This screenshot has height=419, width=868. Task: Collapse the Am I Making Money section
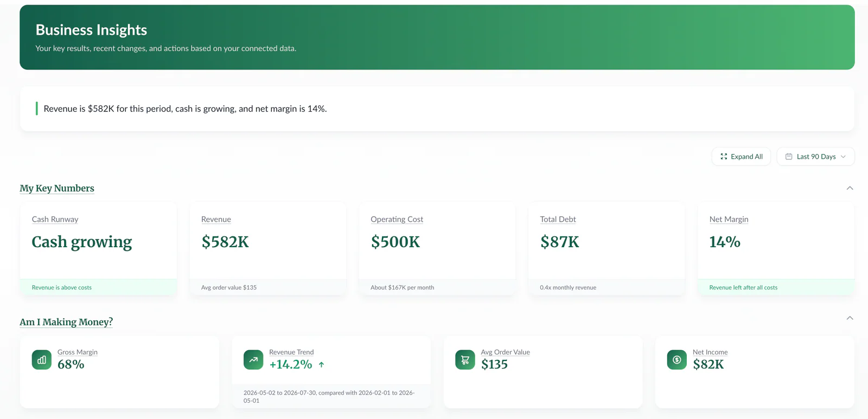850,318
